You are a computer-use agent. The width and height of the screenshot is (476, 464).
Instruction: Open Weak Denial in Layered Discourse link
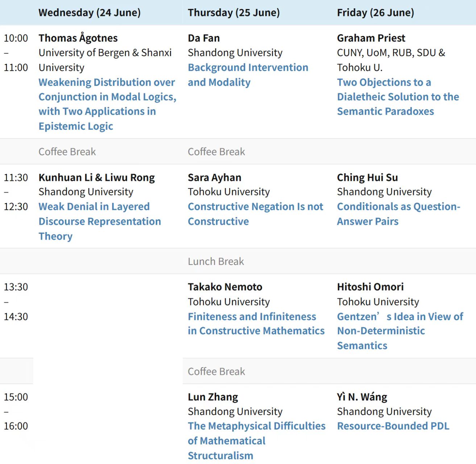100,221
